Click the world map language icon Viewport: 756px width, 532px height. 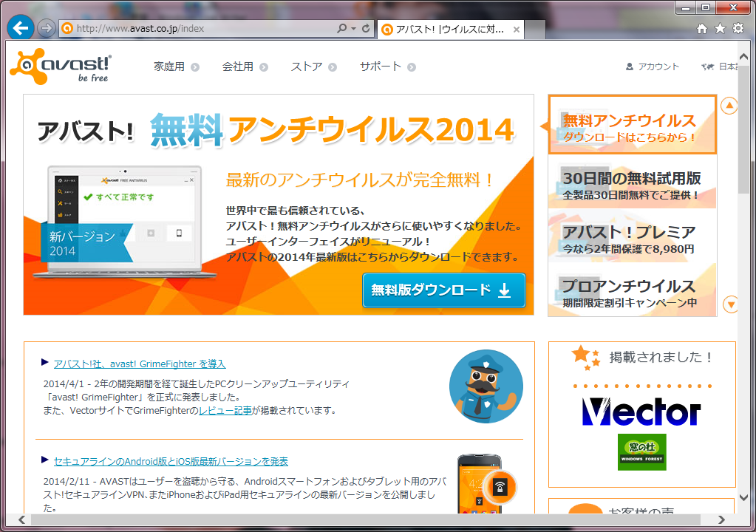tap(707, 66)
